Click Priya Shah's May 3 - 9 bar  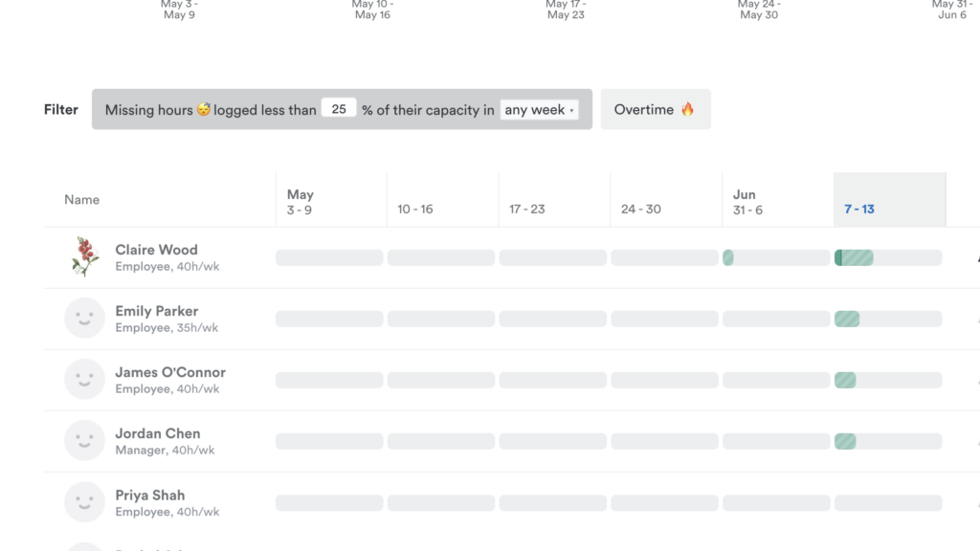[329, 503]
